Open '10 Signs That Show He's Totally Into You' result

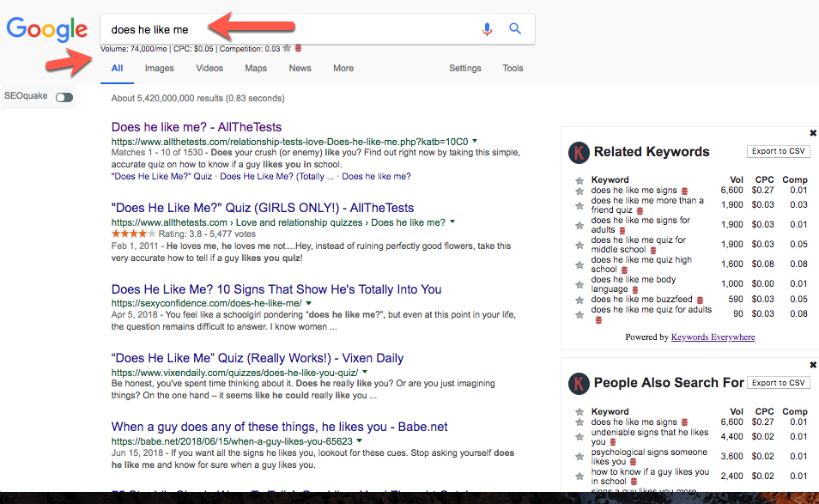[x=276, y=289]
